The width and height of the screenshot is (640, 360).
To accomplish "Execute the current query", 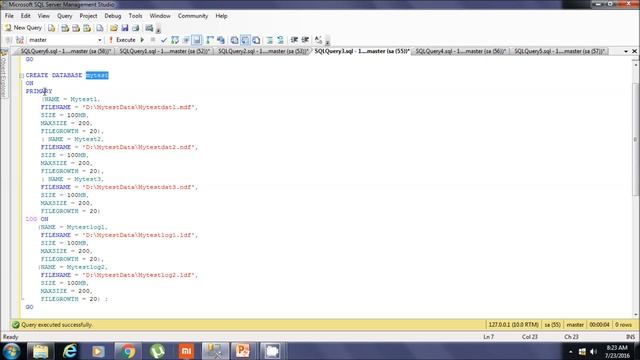I will 122,40.
